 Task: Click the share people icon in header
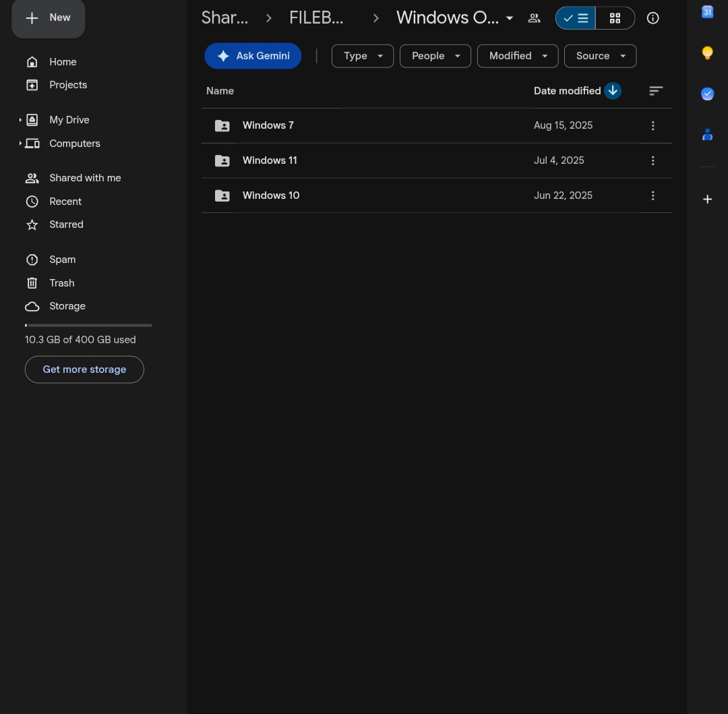(535, 18)
